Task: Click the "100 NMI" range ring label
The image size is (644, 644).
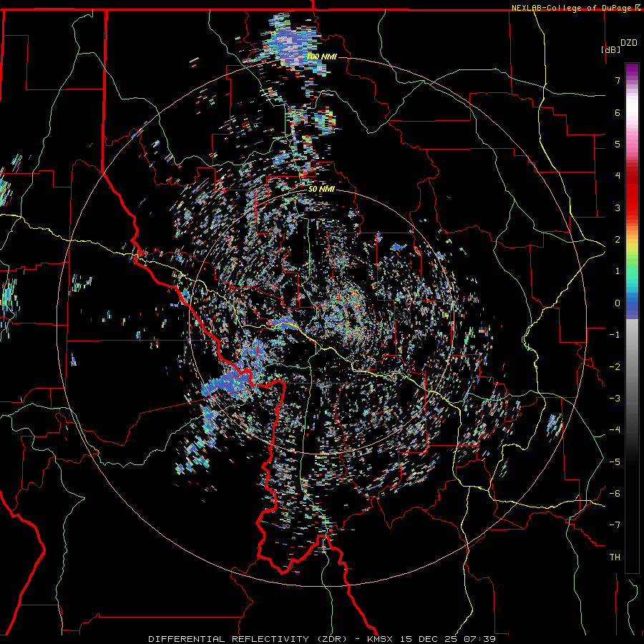Action: click(321, 57)
